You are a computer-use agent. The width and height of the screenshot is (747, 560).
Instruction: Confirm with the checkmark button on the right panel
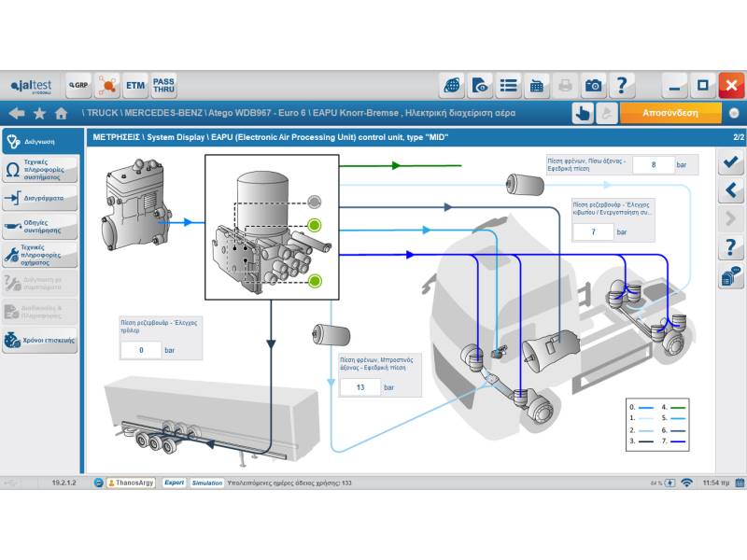pos(730,162)
